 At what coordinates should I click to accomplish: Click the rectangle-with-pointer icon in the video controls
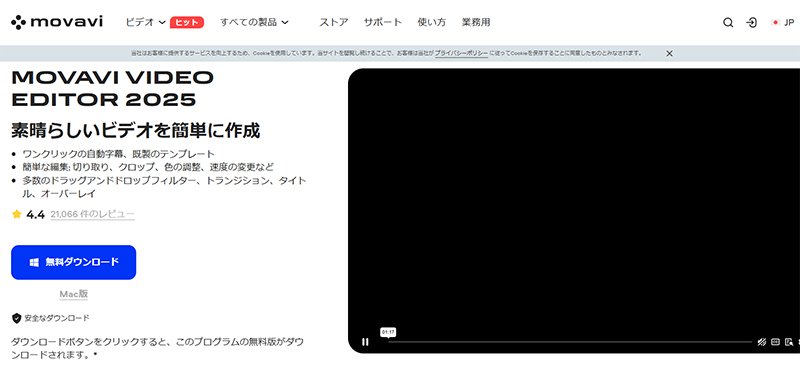(x=789, y=342)
